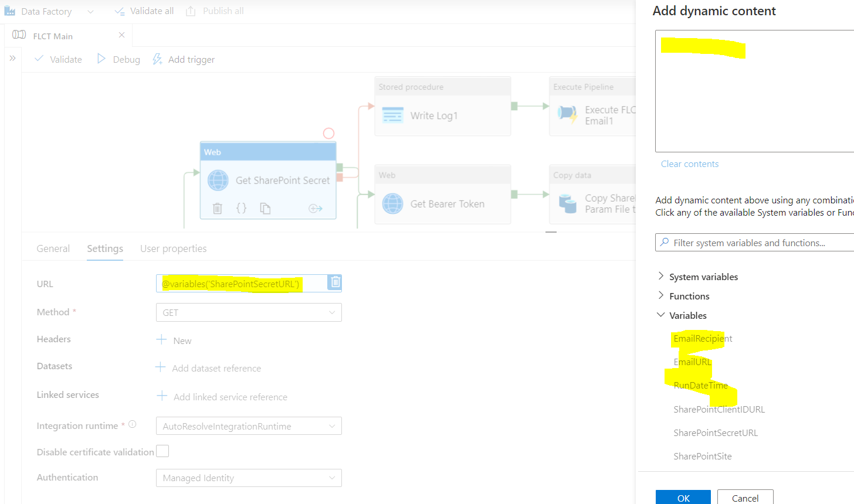Enable Disable certificate validation checkbox

point(162,451)
